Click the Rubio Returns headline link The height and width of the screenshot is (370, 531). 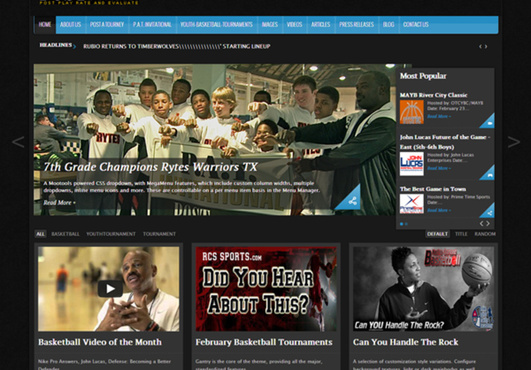pos(176,46)
